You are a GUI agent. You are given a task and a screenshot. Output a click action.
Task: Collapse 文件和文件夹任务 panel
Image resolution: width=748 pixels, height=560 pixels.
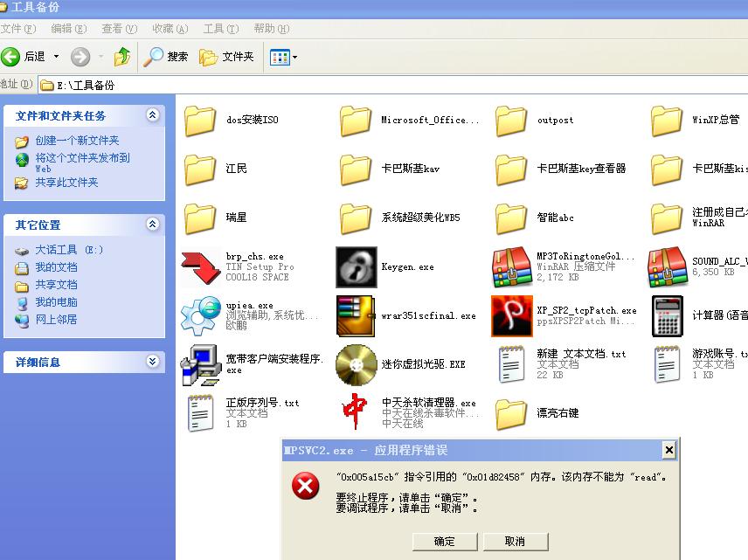[x=153, y=115]
